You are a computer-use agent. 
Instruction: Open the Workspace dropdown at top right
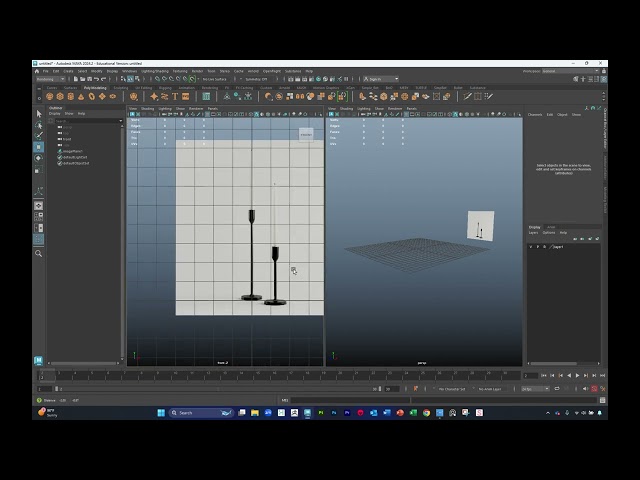click(x=571, y=71)
